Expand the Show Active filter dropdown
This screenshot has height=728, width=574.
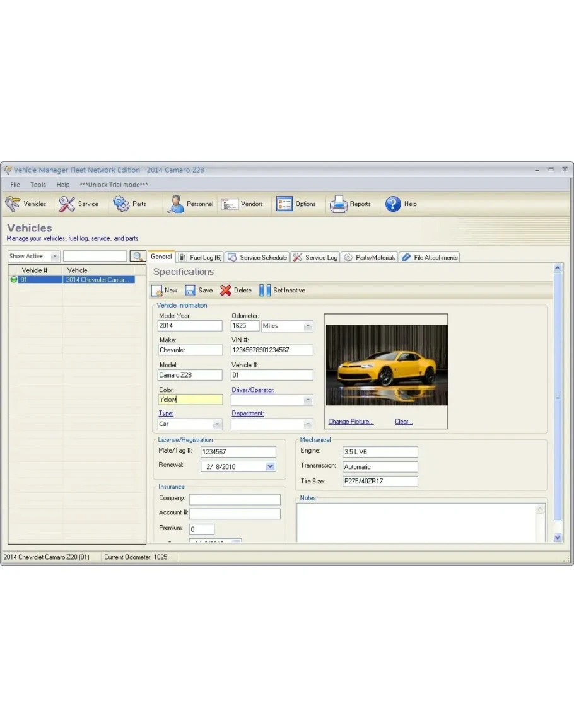[54, 257]
